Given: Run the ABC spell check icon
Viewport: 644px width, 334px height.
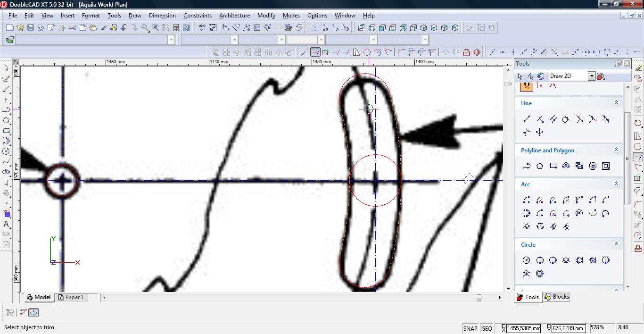Looking at the screenshot, I should 202,28.
